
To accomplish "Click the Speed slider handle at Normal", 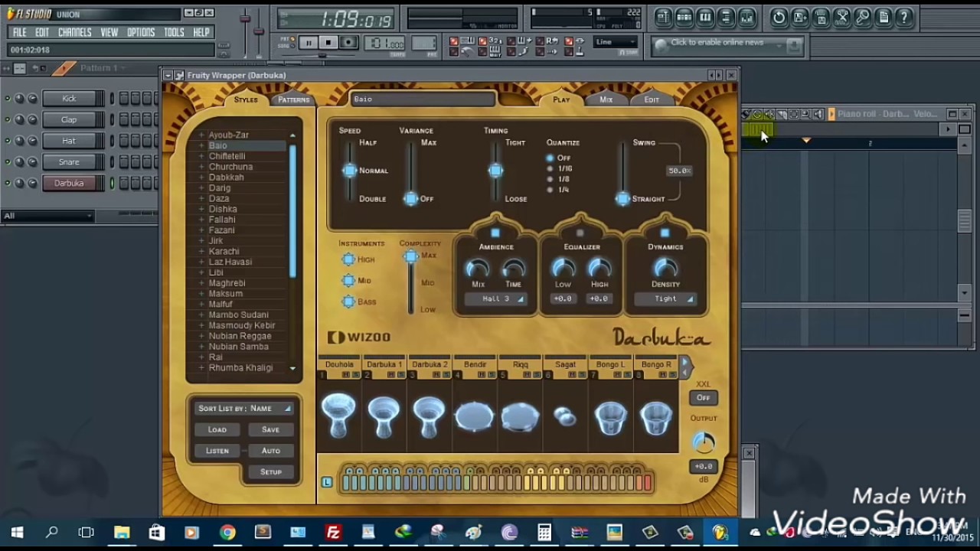I will [350, 171].
